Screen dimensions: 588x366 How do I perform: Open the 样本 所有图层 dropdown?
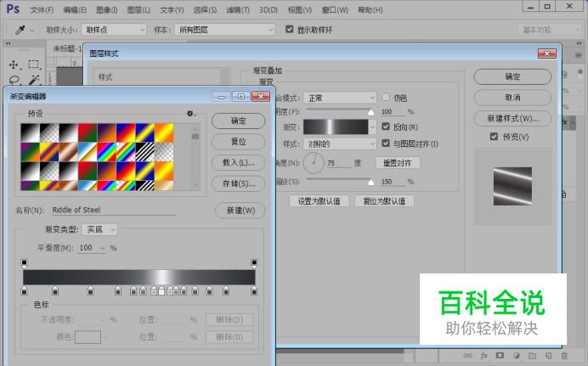[x=224, y=30]
